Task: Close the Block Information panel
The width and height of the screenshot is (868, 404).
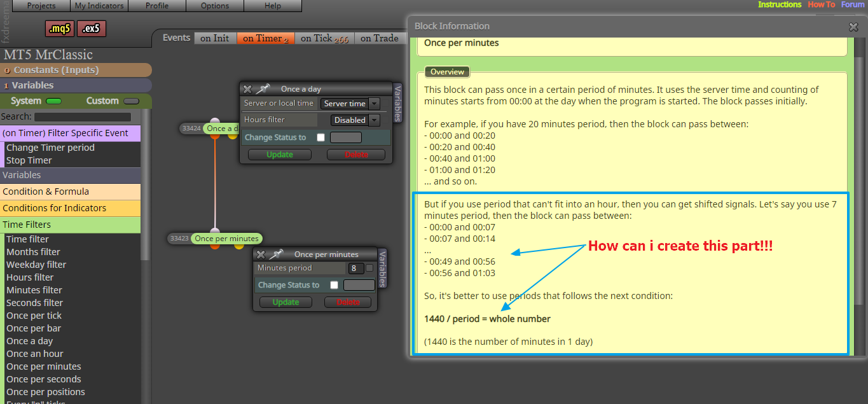Action: (x=853, y=27)
